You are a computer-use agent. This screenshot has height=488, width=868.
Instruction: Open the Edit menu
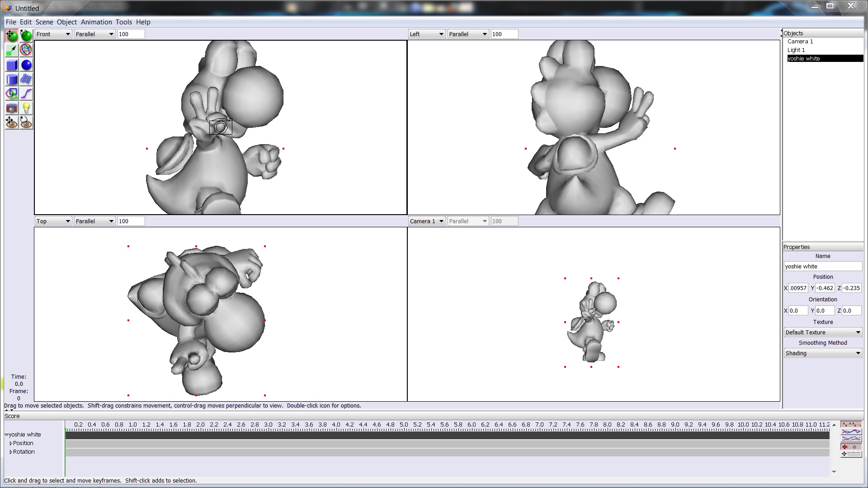tap(26, 22)
